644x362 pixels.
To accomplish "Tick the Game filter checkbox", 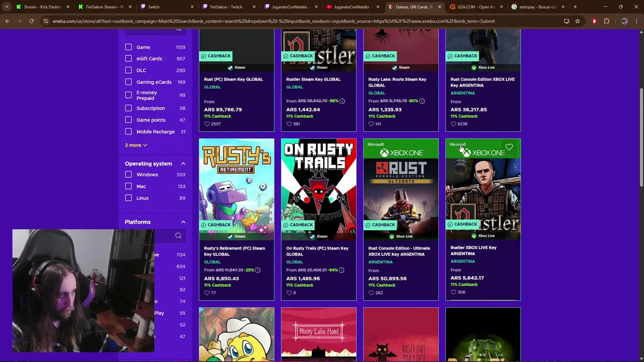I will [x=128, y=47].
